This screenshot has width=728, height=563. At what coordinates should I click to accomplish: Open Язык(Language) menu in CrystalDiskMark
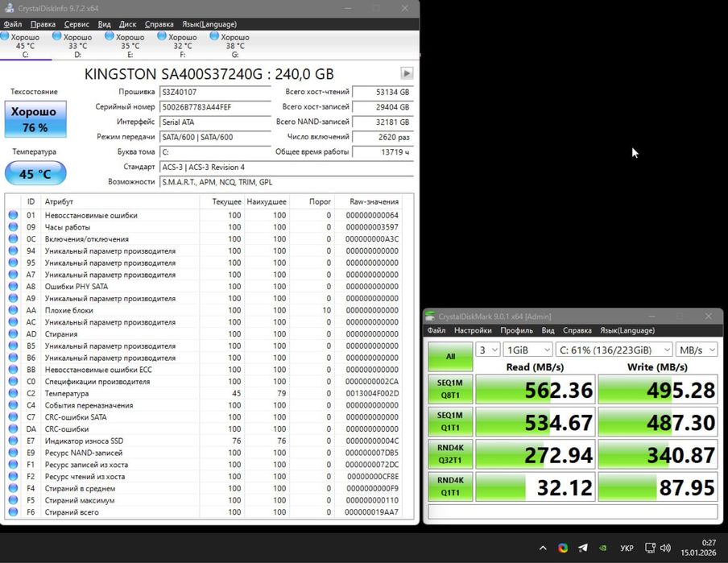pyautogui.click(x=627, y=330)
